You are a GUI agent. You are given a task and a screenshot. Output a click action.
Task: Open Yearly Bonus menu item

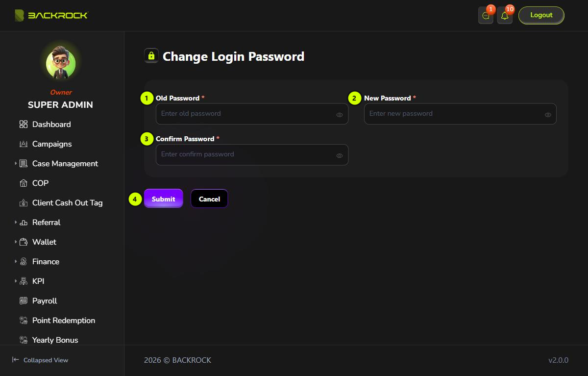[55, 340]
